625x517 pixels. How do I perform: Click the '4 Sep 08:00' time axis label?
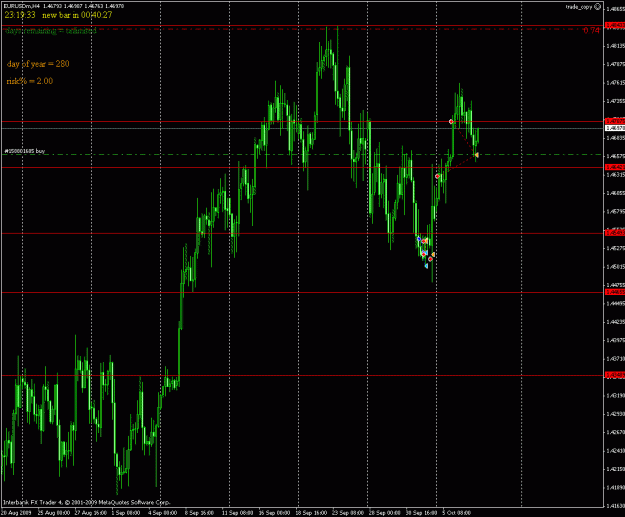pyautogui.click(x=162, y=513)
